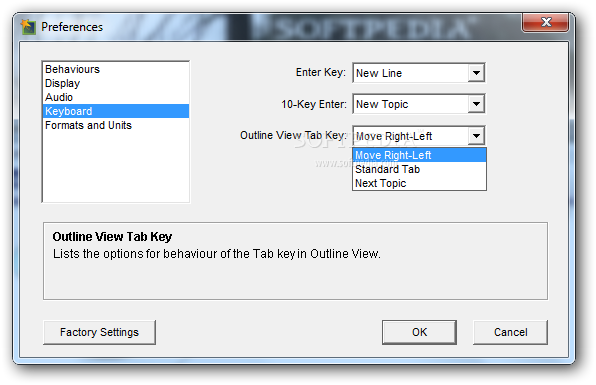Confirm preferences with the OK button
Screen dimensions: 596x385
[419, 332]
